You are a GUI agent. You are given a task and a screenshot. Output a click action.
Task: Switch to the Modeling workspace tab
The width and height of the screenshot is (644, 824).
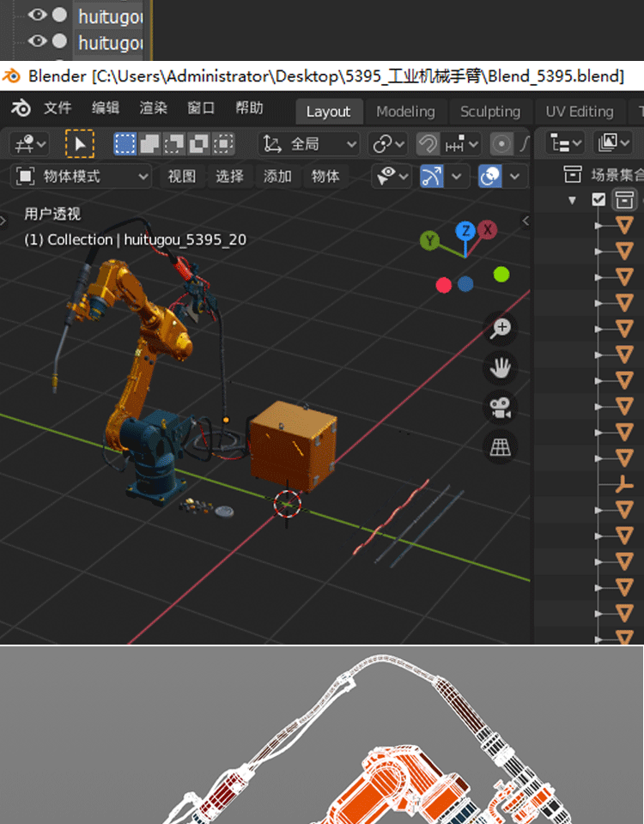click(x=405, y=112)
